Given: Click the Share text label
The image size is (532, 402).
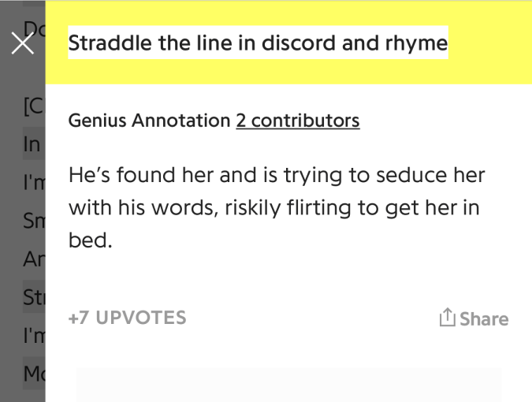Looking at the screenshot, I should coord(483,318).
